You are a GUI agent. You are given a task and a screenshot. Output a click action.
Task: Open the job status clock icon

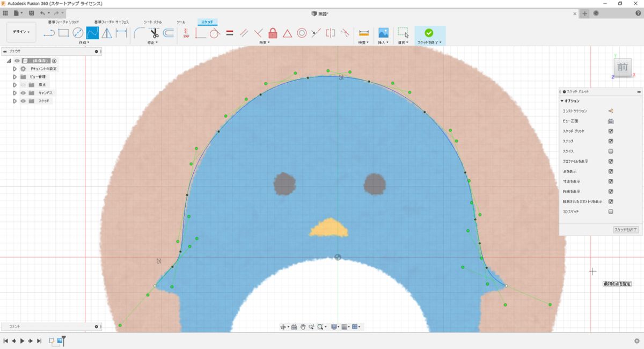(x=596, y=13)
